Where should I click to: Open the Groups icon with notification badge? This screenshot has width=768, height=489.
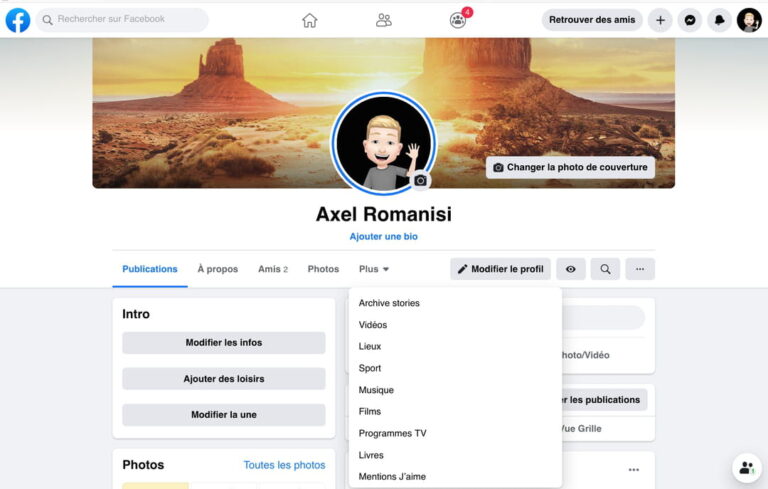(x=458, y=20)
